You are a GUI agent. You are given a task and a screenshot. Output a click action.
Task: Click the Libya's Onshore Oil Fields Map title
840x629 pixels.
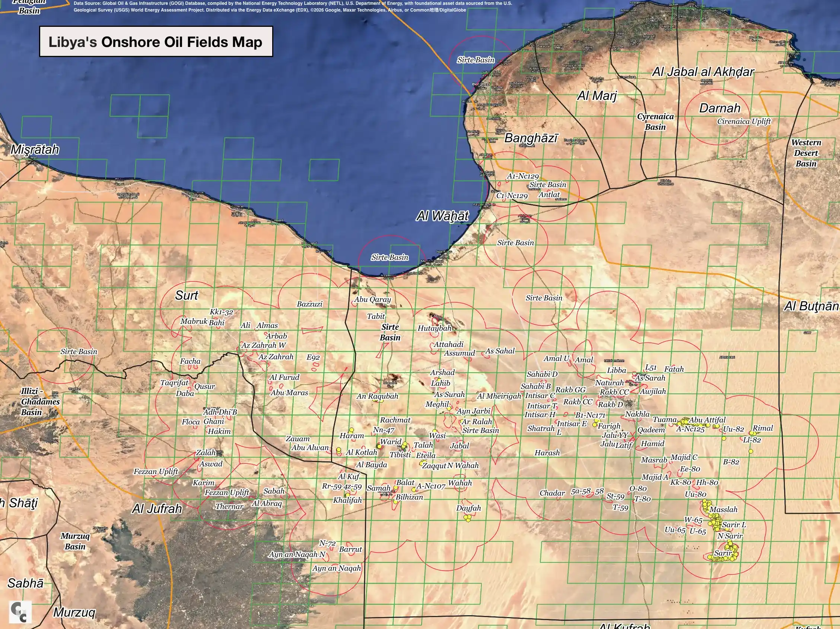click(x=155, y=41)
